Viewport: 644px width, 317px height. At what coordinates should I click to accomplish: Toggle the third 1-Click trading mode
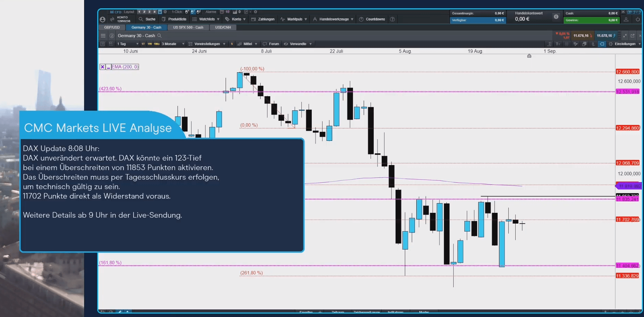click(x=199, y=12)
